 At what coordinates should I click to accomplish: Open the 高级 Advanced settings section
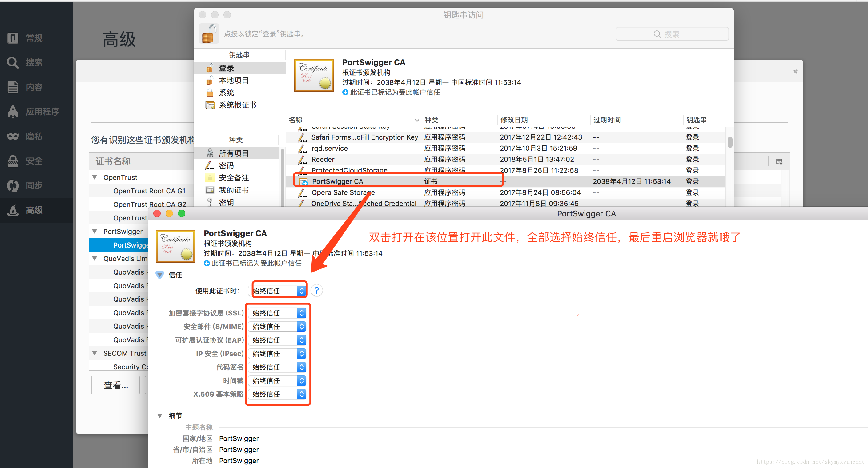36,210
